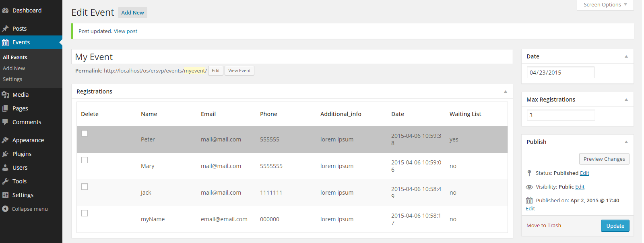Select the Media library icon

(5, 95)
